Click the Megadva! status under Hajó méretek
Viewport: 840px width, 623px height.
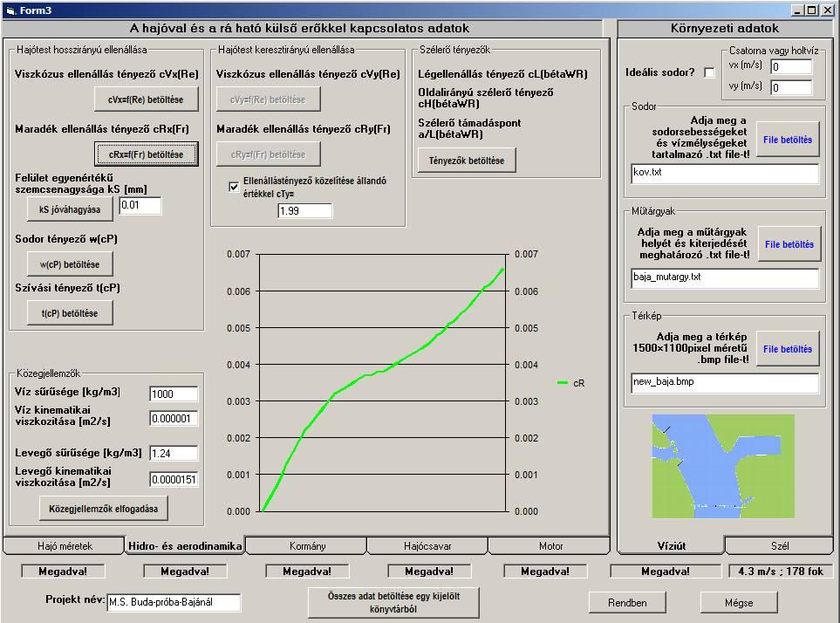coord(63,571)
